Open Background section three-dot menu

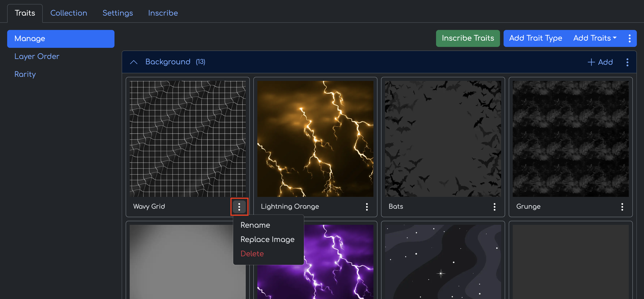point(627,62)
